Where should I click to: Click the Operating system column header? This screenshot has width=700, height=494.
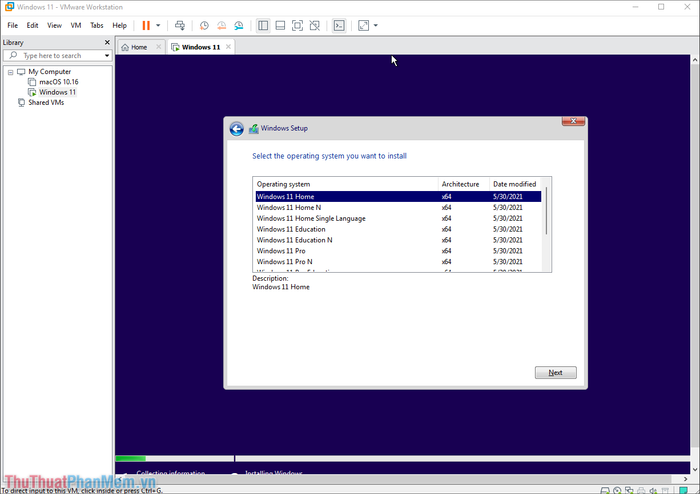pyautogui.click(x=346, y=184)
